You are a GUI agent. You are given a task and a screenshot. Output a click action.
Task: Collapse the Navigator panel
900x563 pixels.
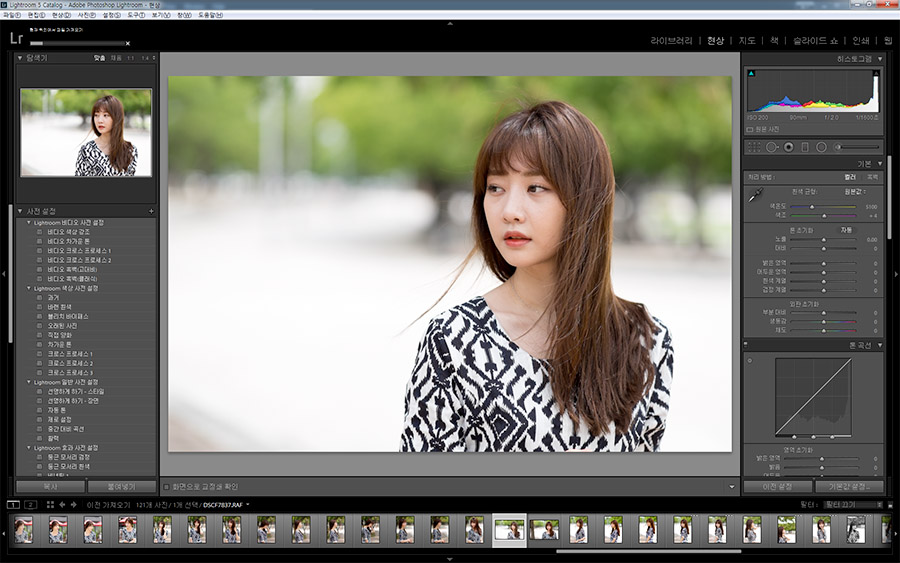point(20,58)
